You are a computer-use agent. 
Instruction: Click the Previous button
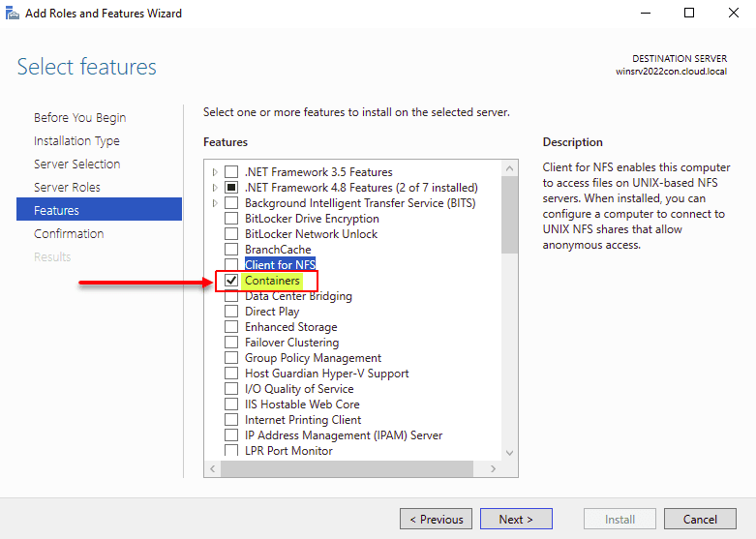tap(436, 520)
